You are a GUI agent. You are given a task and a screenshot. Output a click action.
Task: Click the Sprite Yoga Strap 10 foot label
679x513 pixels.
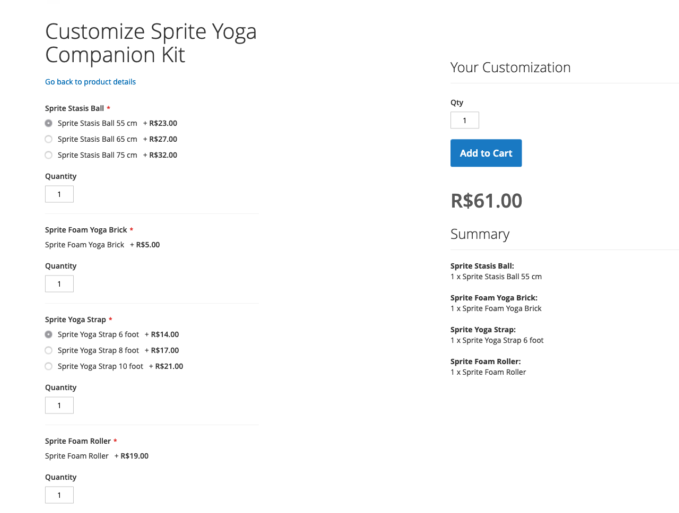tap(100, 366)
